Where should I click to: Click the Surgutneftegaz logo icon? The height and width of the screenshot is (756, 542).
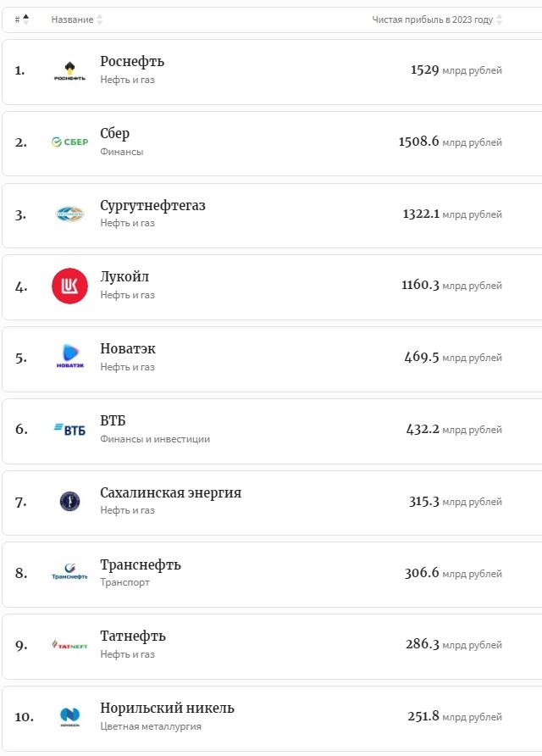(69, 214)
